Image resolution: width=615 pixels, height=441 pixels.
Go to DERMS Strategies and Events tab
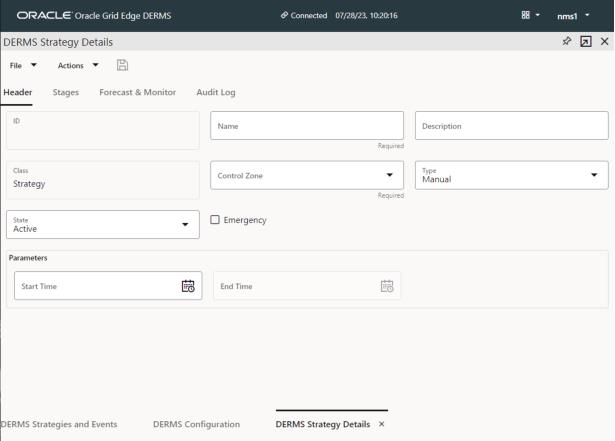click(x=59, y=424)
